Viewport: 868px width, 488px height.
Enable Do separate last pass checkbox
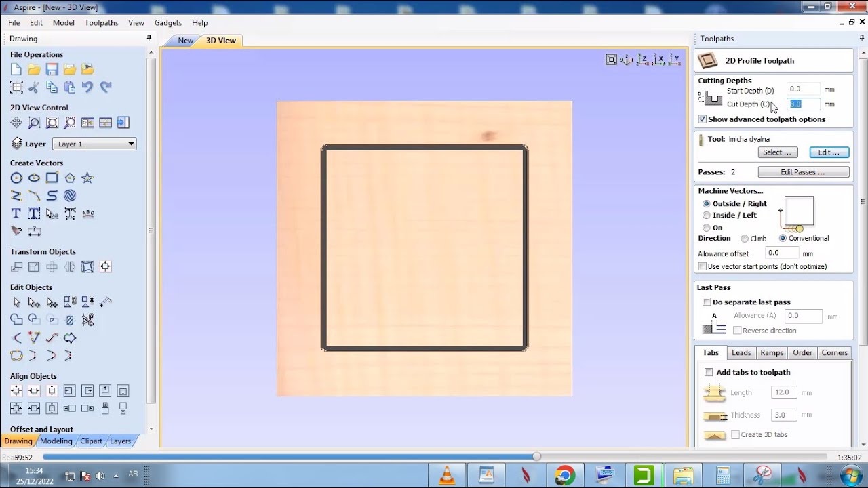pos(707,302)
